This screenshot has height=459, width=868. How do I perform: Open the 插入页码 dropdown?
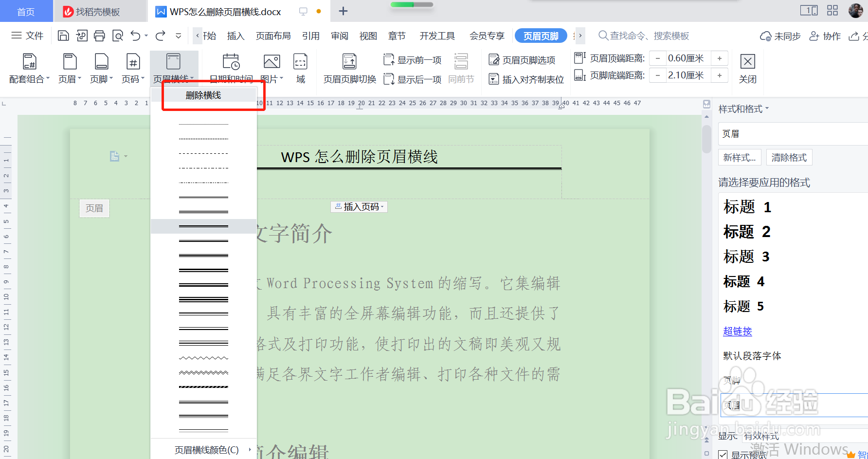[x=359, y=206]
